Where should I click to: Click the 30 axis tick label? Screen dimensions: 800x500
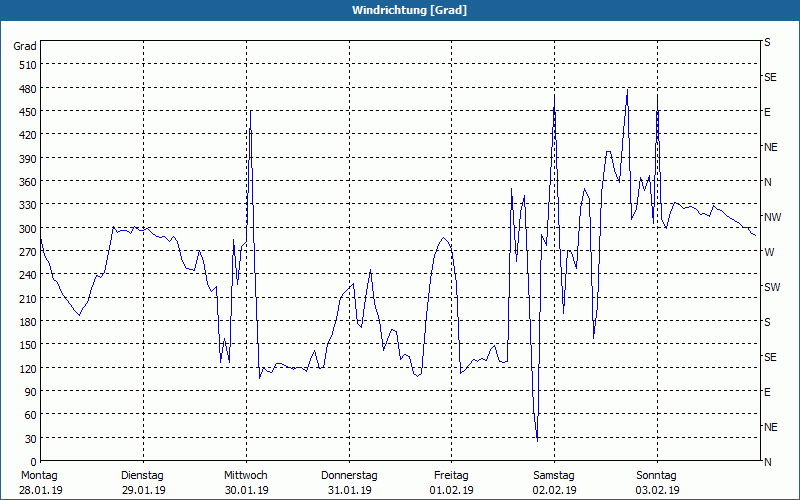tap(30, 439)
